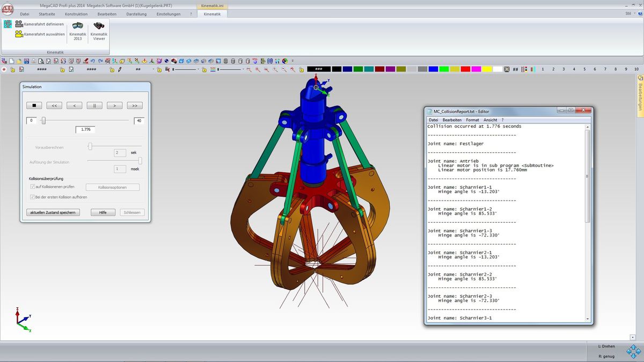Open the Kinematik 2013 tool
The width and height of the screenshot is (644, 362).
point(77,31)
